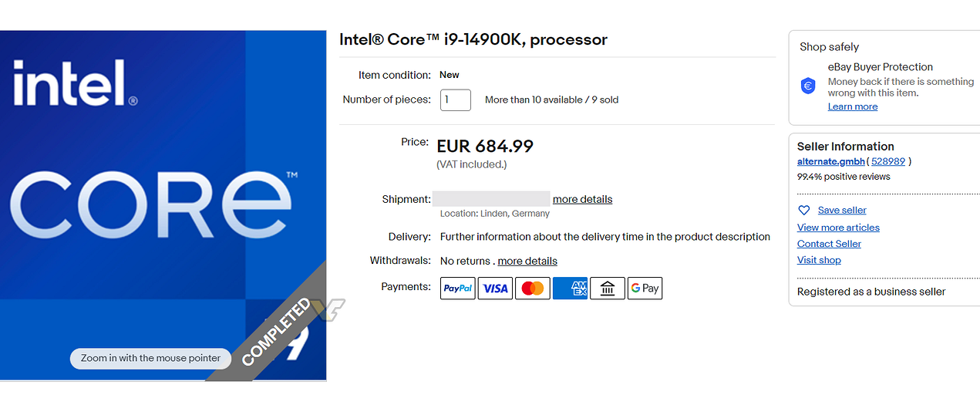This screenshot has width=980, height=395.
Task: Click the bank transfer icon
Action: coord(608,289)
